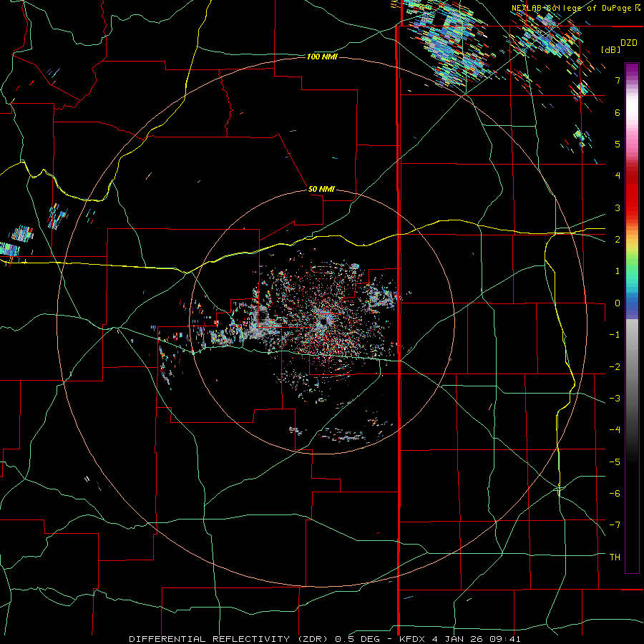The width and height of the screenshot is (644, 644).
Task: Click the 50 NMI range ring label
Action: (x=321, y=189)
